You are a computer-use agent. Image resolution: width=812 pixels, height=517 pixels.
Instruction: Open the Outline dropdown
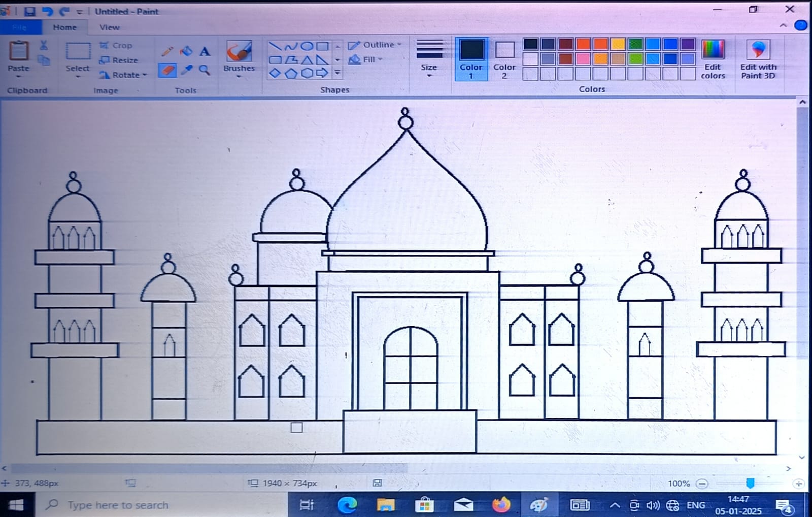375,45
